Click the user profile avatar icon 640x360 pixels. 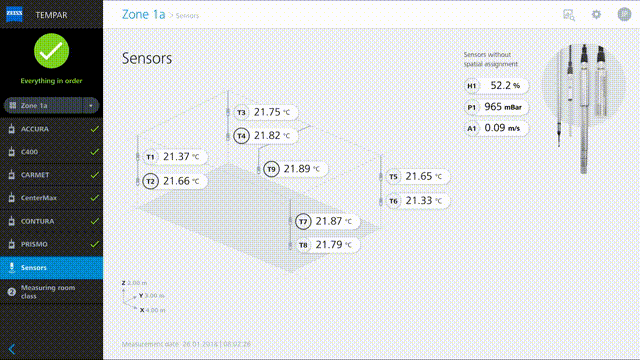pyautogui.click(x=624, y=14)
